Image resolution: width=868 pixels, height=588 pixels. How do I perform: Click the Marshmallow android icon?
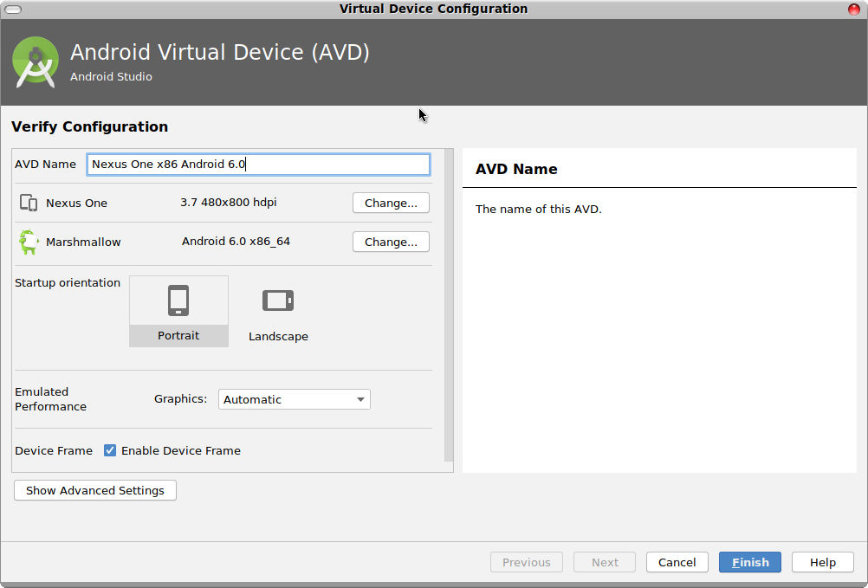point(29,242)
